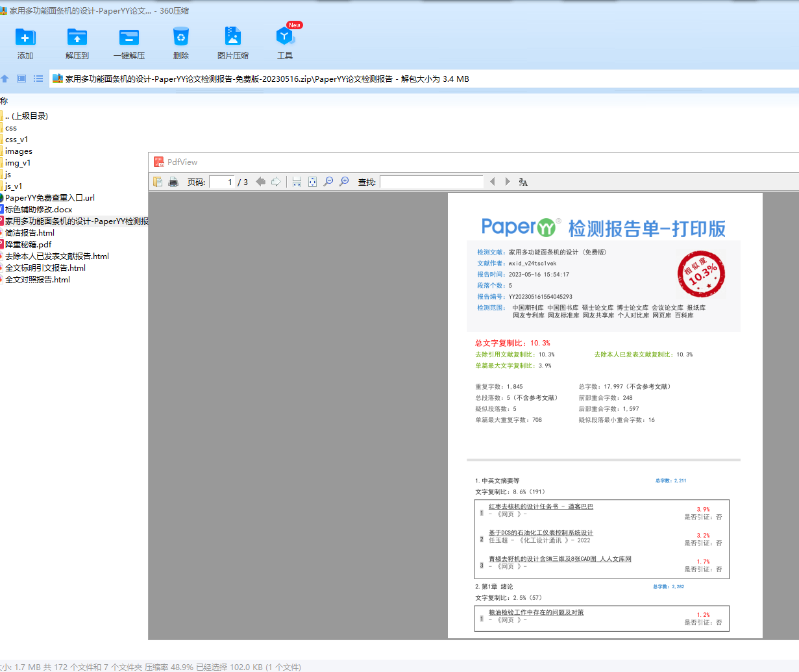Click the 解压到 (Extract to) icon
799x672 pixels.
click(x=77, y=37)
